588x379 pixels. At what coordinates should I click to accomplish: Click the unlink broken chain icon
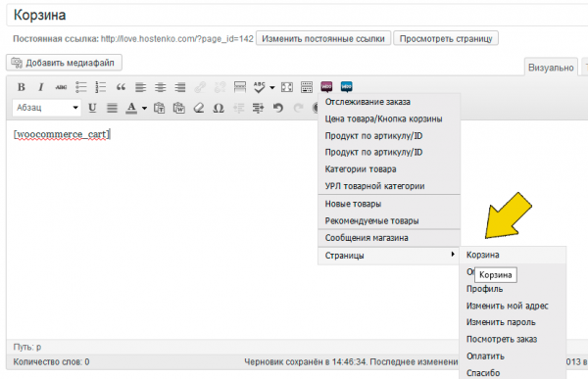(220, 87)
